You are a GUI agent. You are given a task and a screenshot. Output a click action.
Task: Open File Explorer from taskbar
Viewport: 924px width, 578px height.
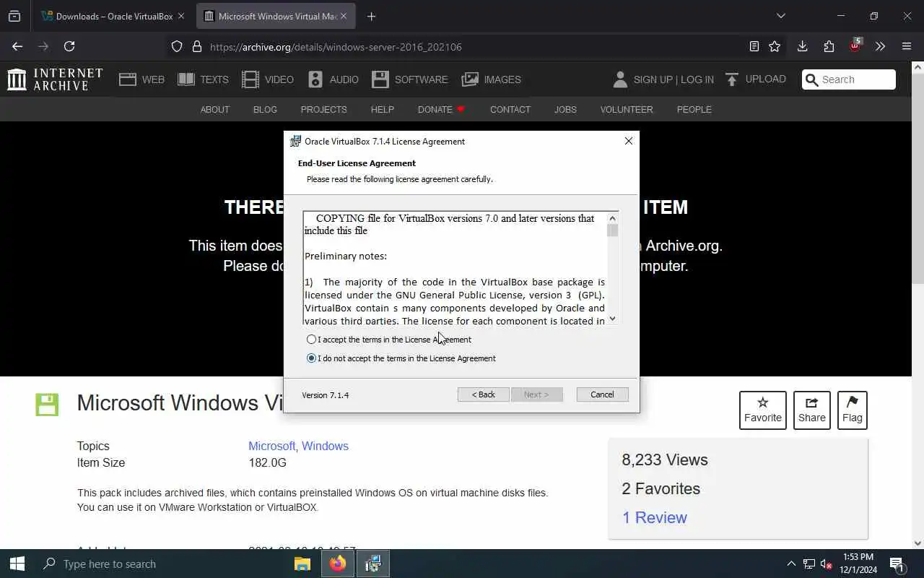click(302, 564)
